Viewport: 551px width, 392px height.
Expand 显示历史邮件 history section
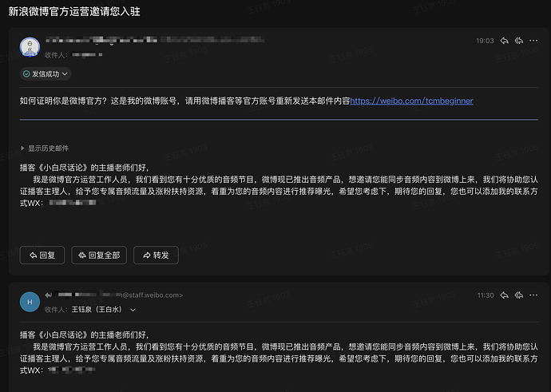[45, 148]
